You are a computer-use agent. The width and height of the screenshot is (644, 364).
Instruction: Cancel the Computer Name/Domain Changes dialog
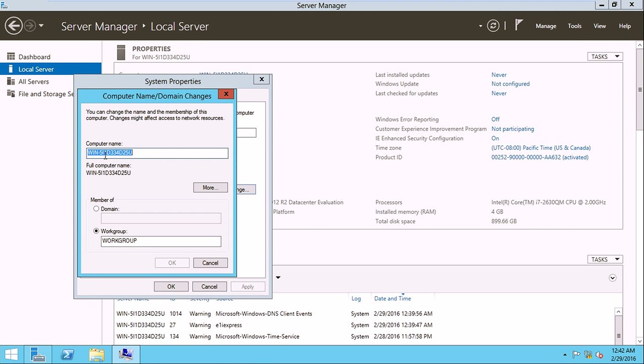[x=210, y=263]
